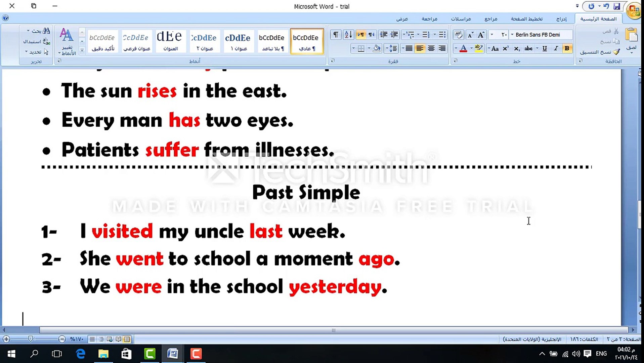The height and width of the screenshot is (363, 644).
Task: Click the zoom slider handle
Action: point(31,339)
